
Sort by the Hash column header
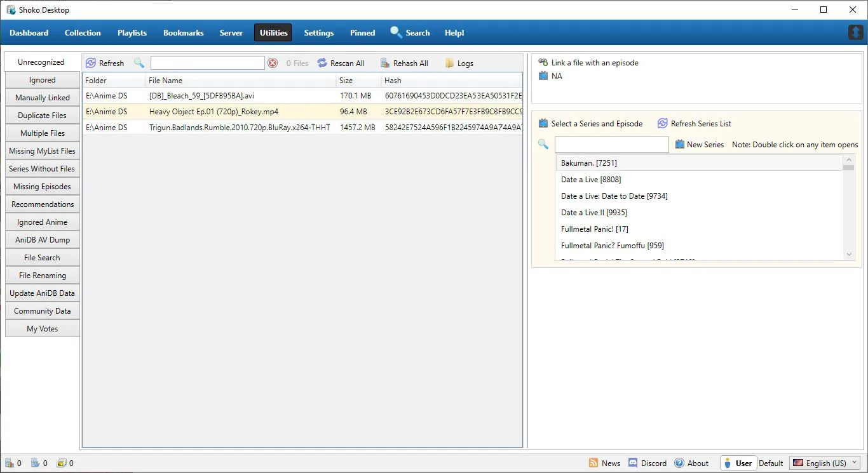pos(452,81)
